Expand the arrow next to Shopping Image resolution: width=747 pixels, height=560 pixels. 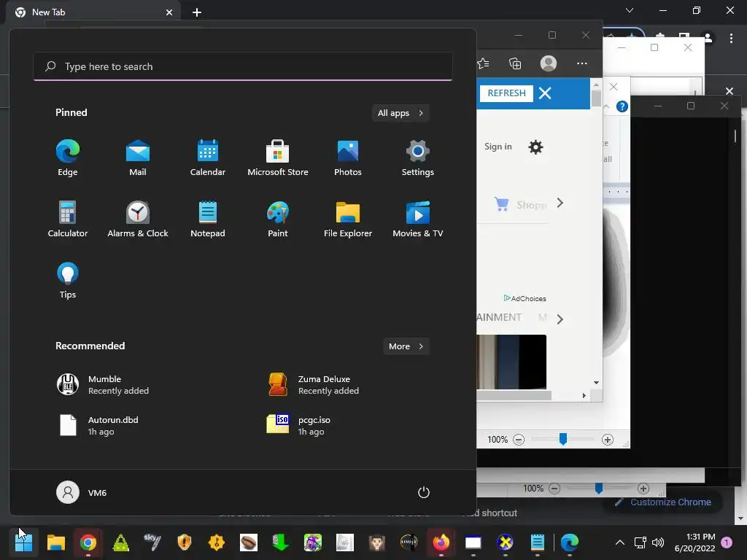[560, 203]
